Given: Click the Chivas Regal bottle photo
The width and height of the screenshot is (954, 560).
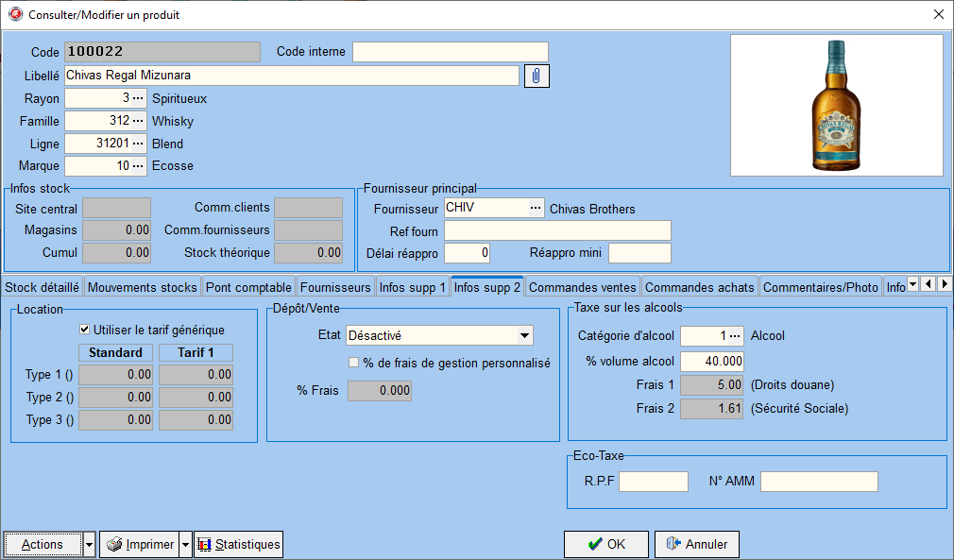Looking at the screenshot, I should click(835, 106).
